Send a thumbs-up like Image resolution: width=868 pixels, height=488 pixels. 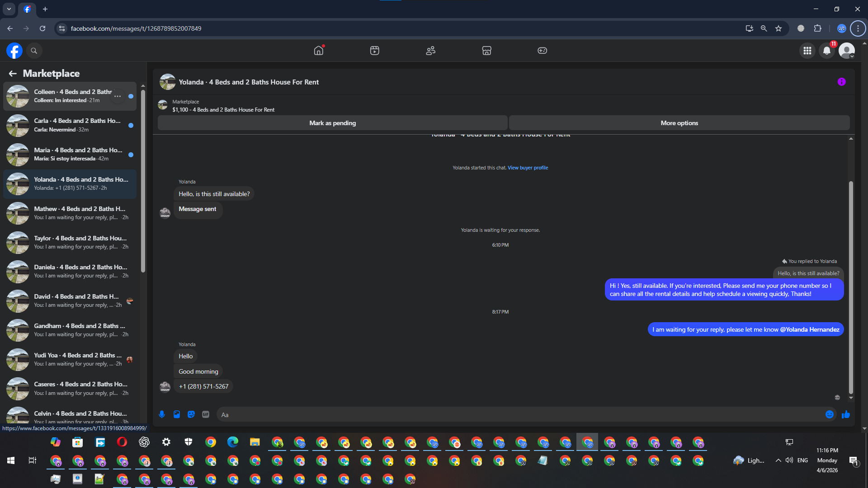tap(846, 414)
